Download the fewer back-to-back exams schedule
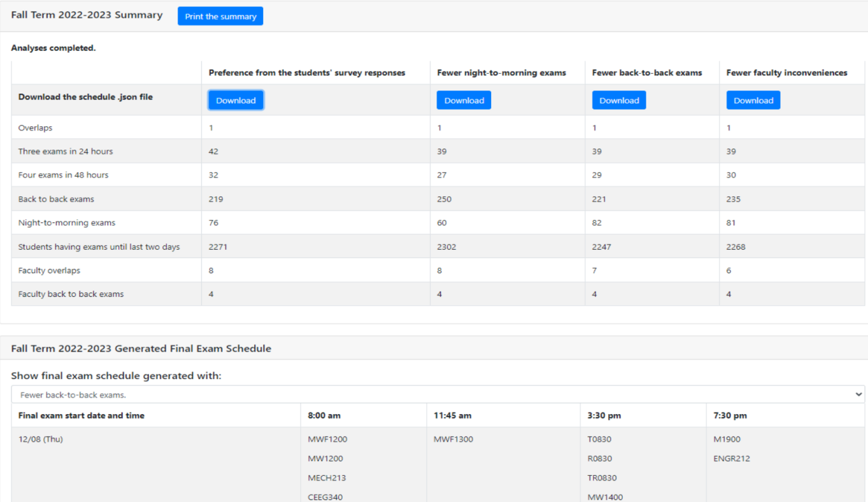This screenshot has width=868, height=502. [618, 101]
